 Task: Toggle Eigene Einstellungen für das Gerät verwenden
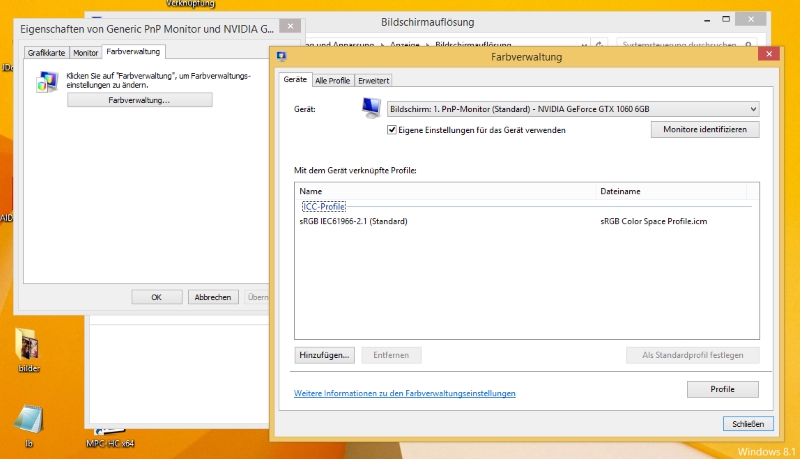(392, 130)
